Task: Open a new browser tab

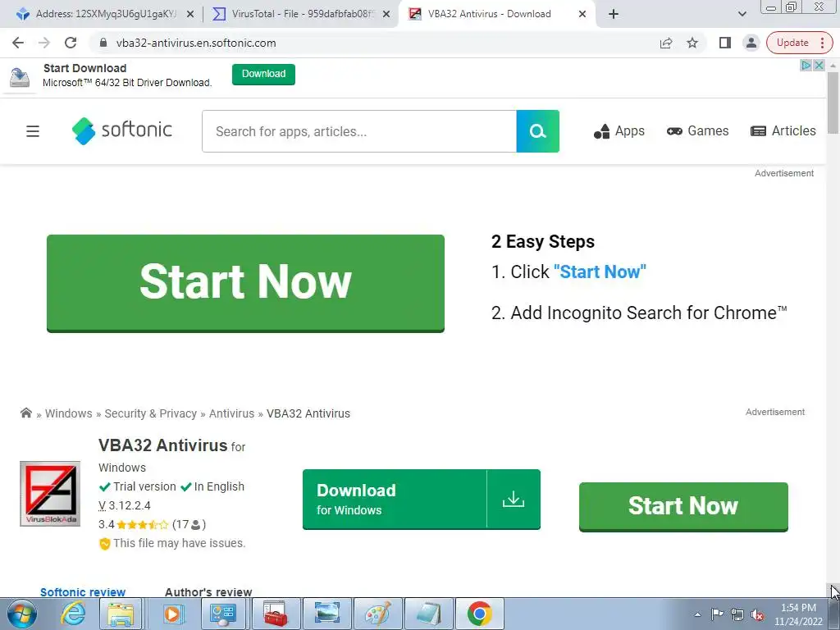Action: (614, 14)
